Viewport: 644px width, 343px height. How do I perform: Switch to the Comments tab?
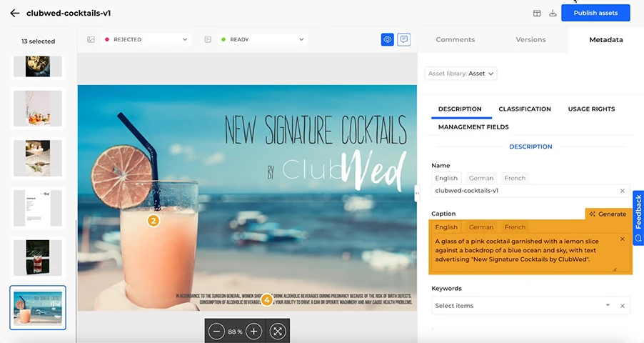click(x=455, y=39)
